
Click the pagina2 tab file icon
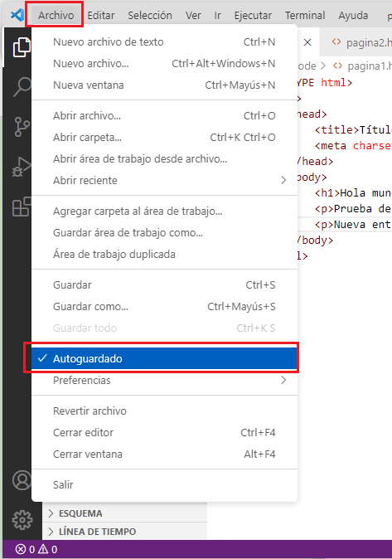tap(336, 42)
